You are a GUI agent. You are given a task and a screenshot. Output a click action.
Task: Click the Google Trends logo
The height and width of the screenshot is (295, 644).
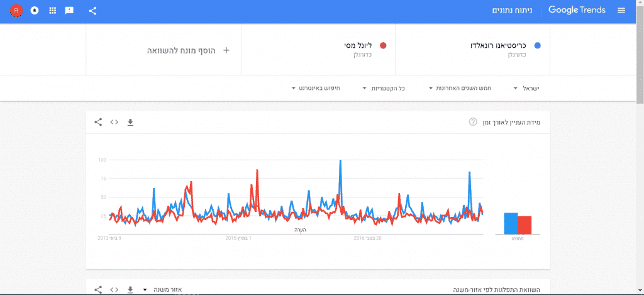pos(577,10)
